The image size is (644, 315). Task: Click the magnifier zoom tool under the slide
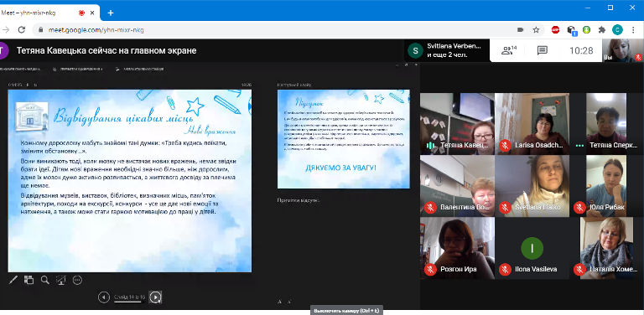44,280
